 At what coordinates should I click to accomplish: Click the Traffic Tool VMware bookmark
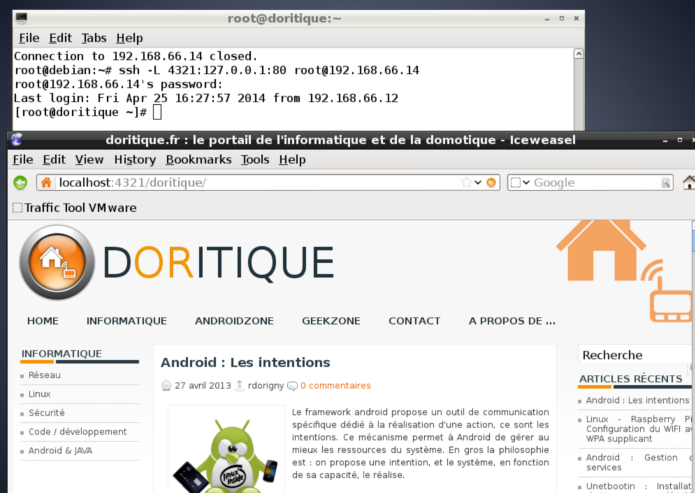pos(74,208)
